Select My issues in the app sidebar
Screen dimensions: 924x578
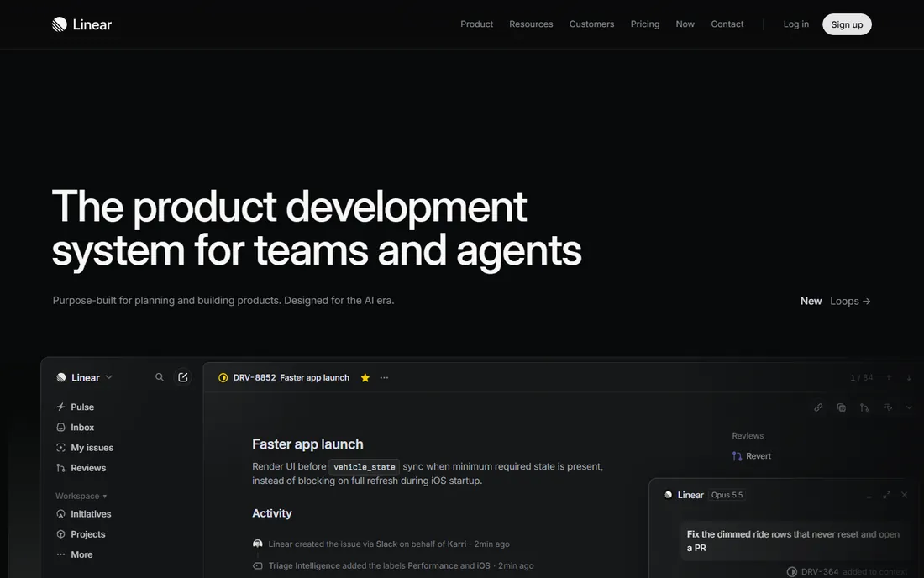coord(92,448)
